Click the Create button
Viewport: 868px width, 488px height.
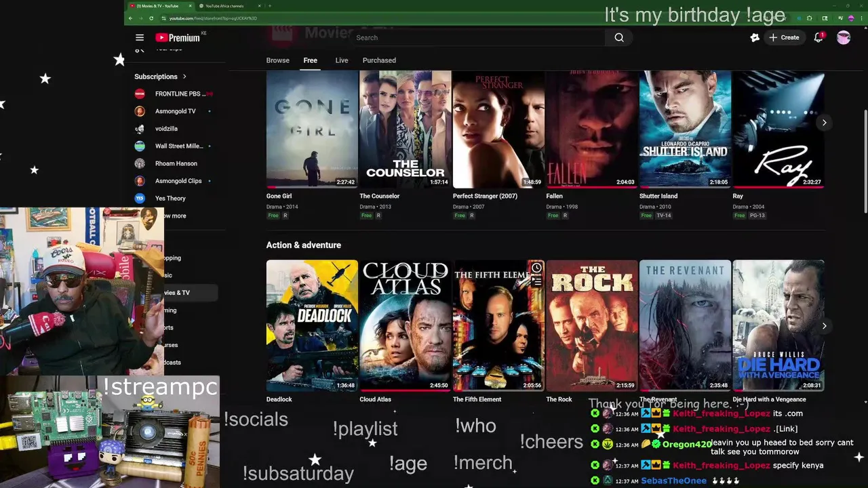(x=784, y=38)
